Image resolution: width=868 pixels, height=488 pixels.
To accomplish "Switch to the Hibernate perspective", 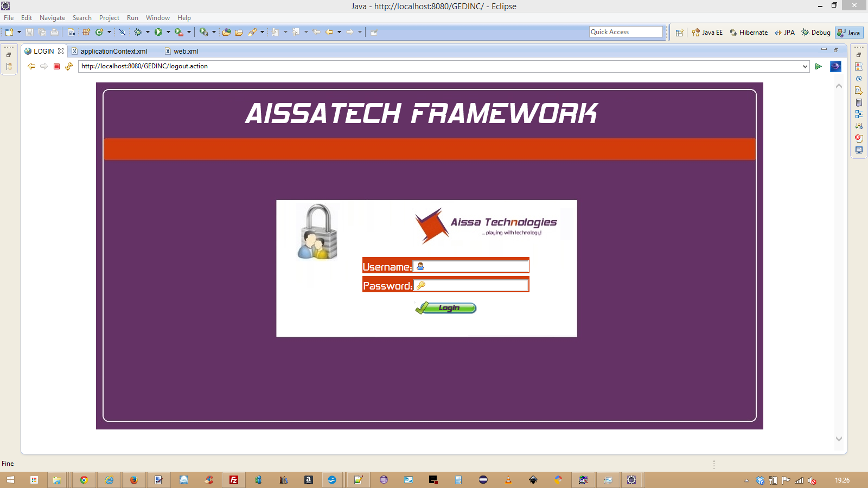I will [x=749, y=33].
